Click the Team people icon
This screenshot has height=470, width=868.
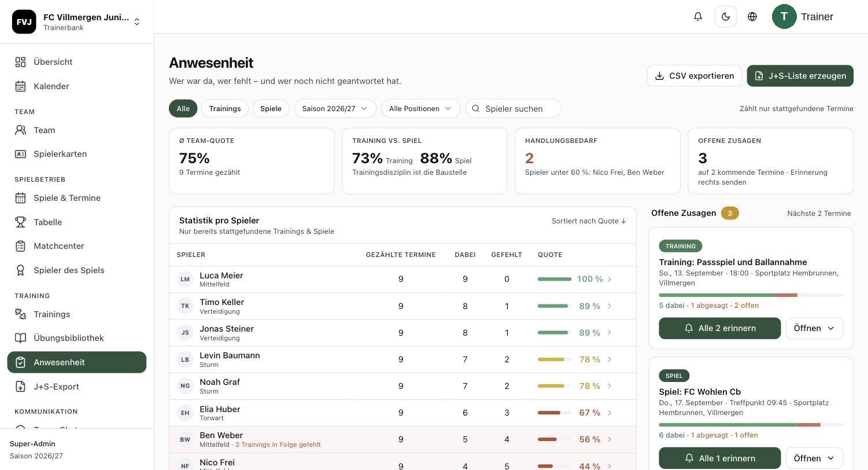pos(20,130)
